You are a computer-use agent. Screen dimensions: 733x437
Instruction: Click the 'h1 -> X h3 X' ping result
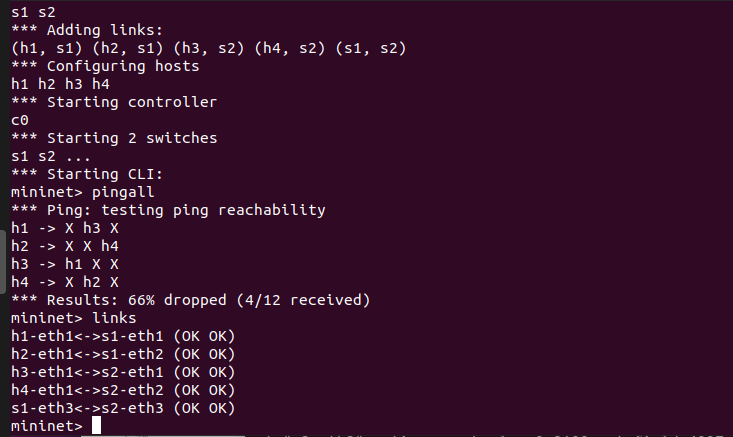[x=64, y=228]
